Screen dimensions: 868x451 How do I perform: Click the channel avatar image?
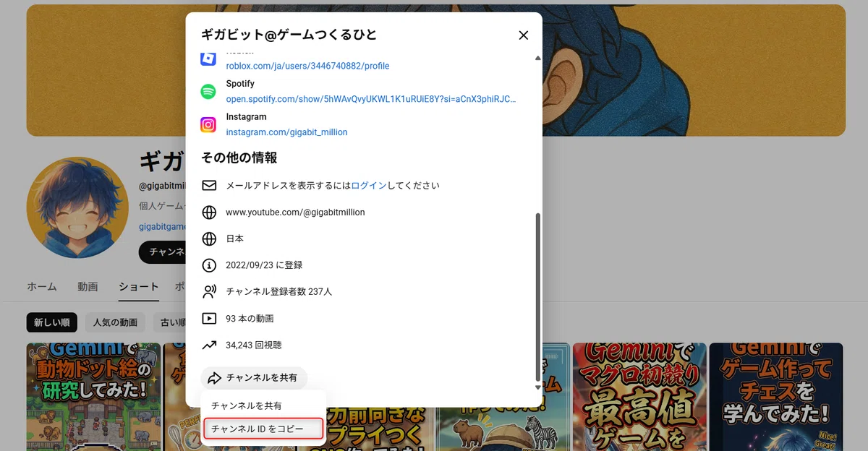point(77,208)
